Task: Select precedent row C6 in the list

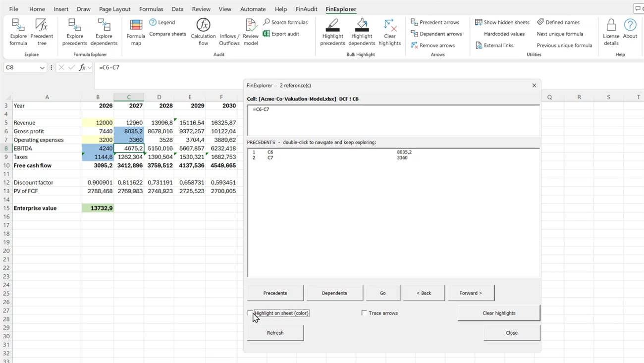Action: (393, 152)
